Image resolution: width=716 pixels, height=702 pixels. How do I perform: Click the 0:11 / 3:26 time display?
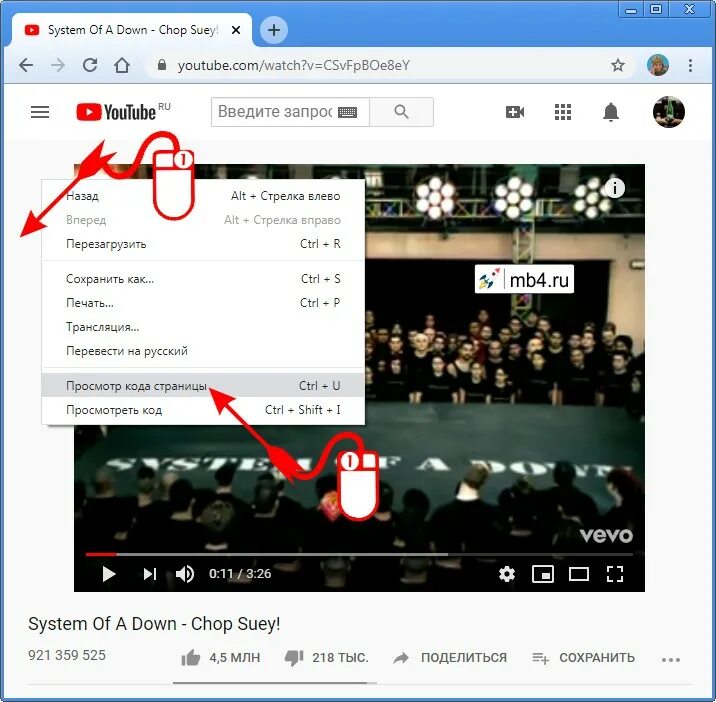coord(240,574)
